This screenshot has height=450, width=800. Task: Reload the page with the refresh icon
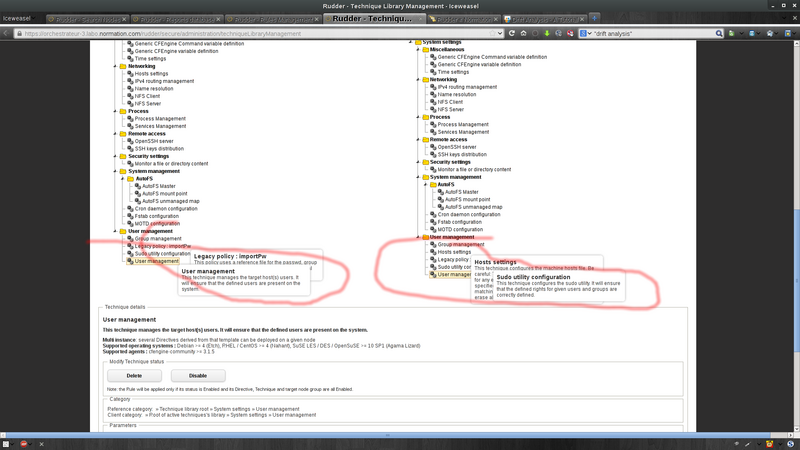512,33
